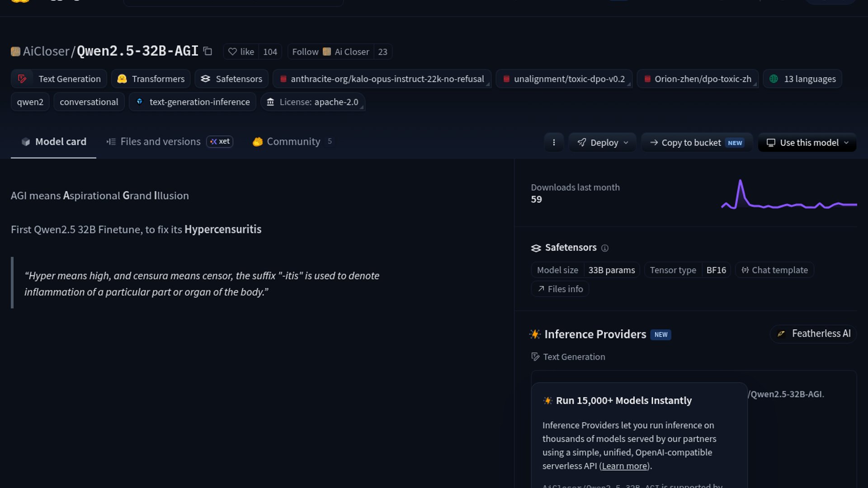Select the conversational tag

(89, 102)
